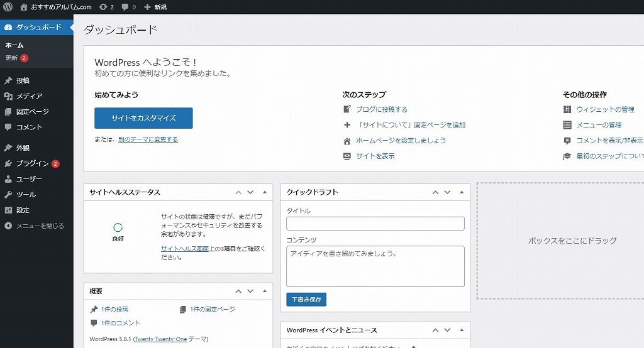Click the 次のステップ heading text
This screenshot has height=348, width=644.
pos(364,94)
